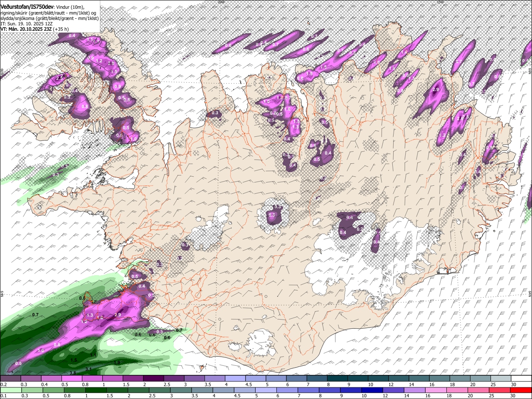The image size is (532, 399).
Task: Click the 1.1 rain value offshore southwest
Action: click(x=93, y=355)
